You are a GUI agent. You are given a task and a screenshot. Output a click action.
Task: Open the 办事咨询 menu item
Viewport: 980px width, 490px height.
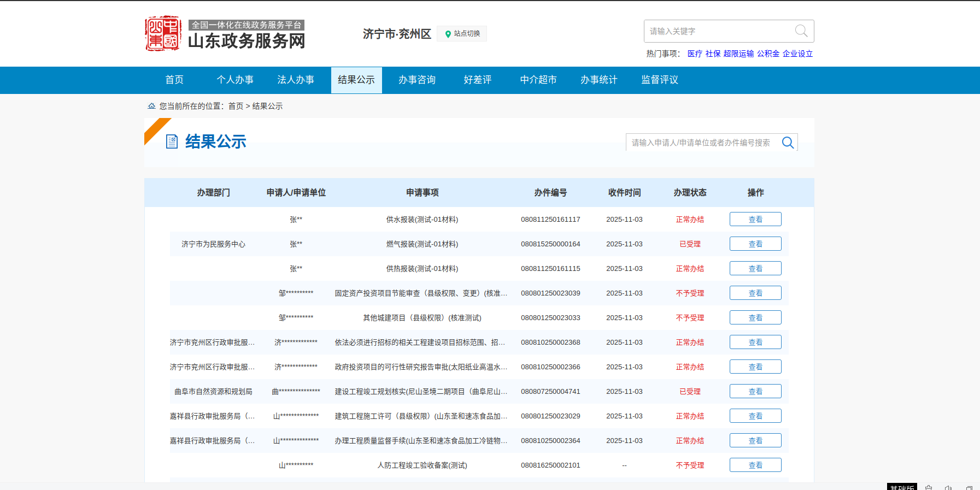417,80
